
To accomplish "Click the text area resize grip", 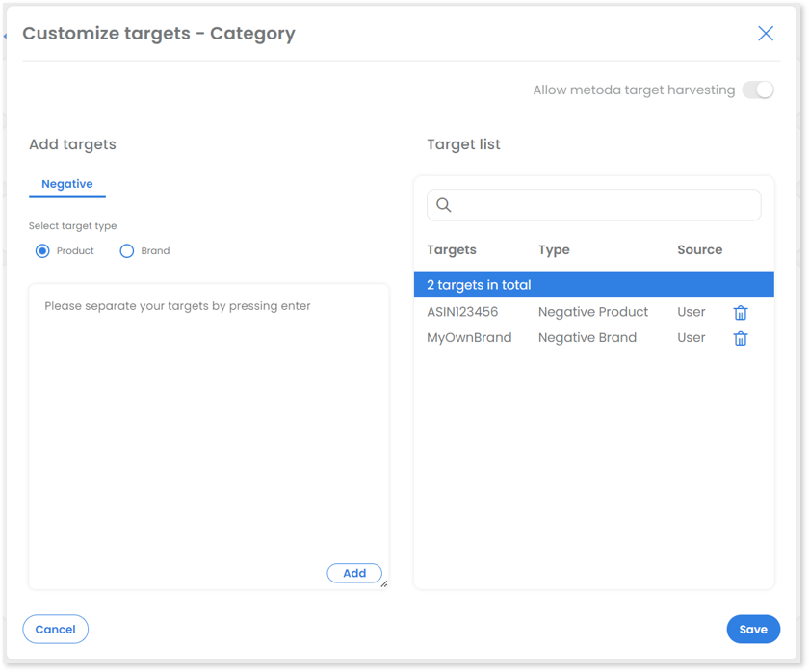I will pos(384,584).
